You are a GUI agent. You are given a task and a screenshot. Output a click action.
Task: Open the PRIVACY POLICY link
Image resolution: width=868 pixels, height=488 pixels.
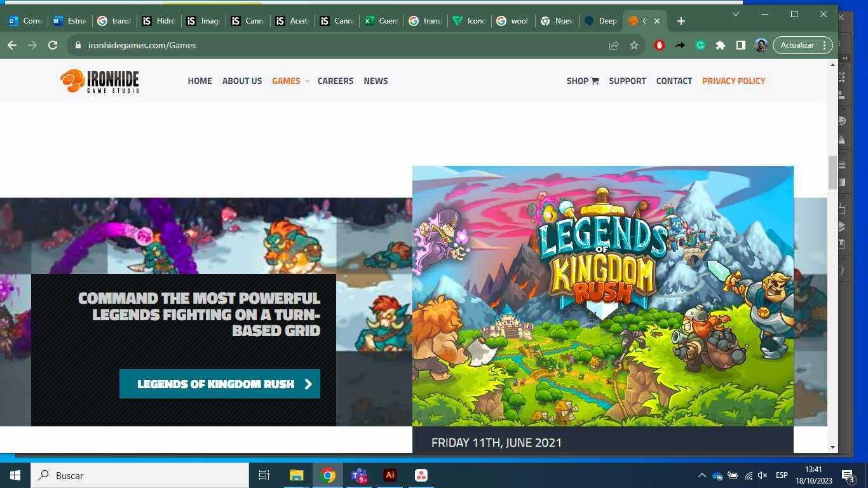point(733,81)
